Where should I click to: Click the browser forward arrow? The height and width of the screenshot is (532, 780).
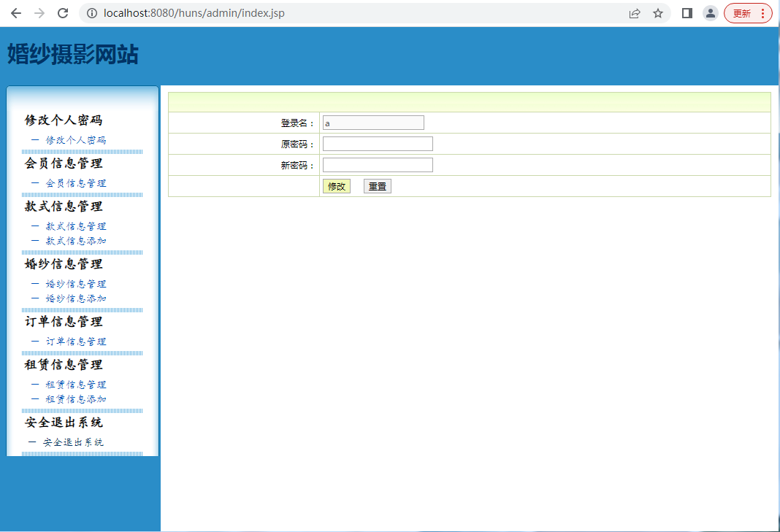39,13
